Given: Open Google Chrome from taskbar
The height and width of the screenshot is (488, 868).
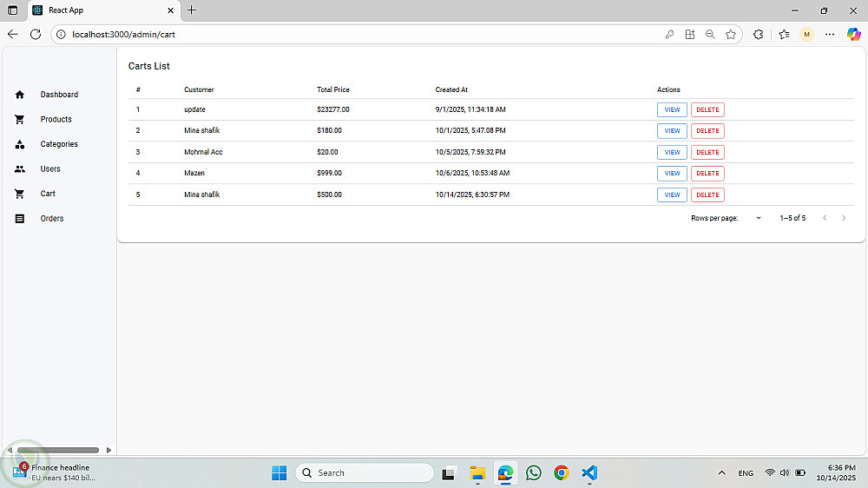Looking at the screenshot, I should [x=562, y=473].
